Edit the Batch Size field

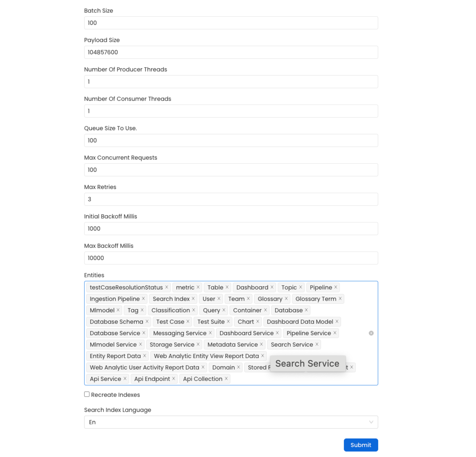click(231, 23)
